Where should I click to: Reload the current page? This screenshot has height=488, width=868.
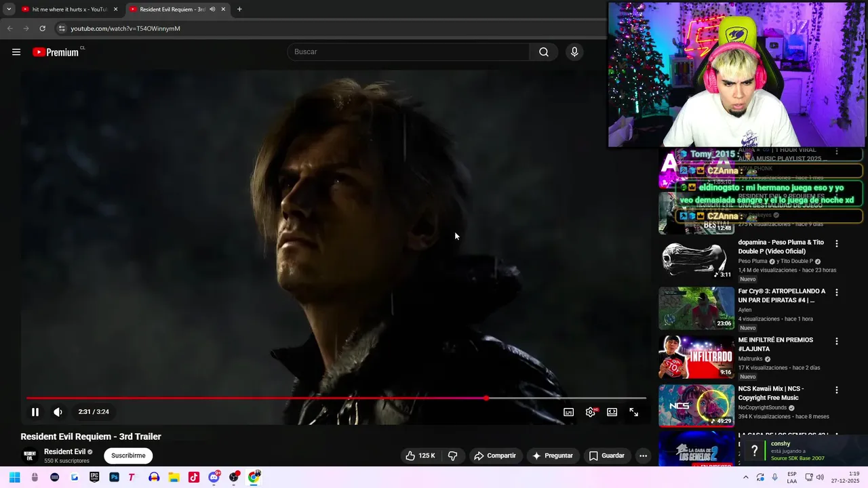42,28
